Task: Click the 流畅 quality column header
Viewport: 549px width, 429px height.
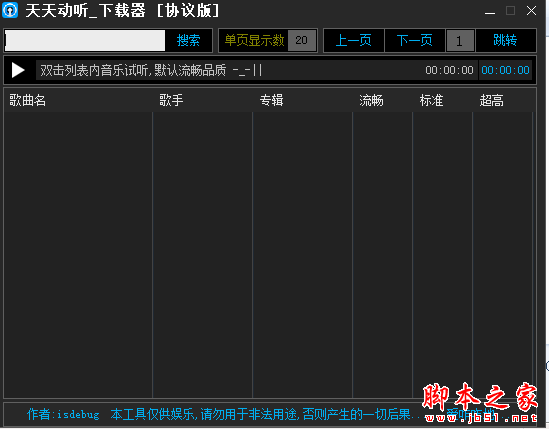Action: point(371,101)
